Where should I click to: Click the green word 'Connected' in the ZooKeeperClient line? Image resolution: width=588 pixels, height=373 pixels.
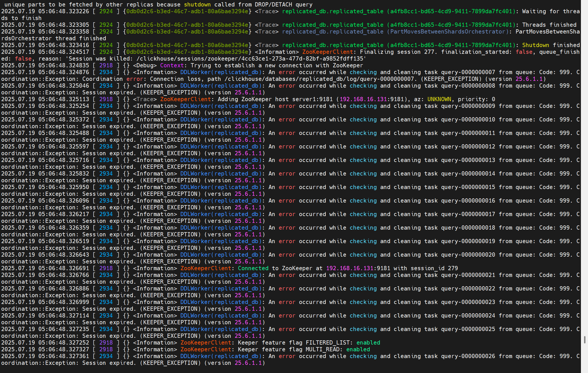(x=253, y=268)
